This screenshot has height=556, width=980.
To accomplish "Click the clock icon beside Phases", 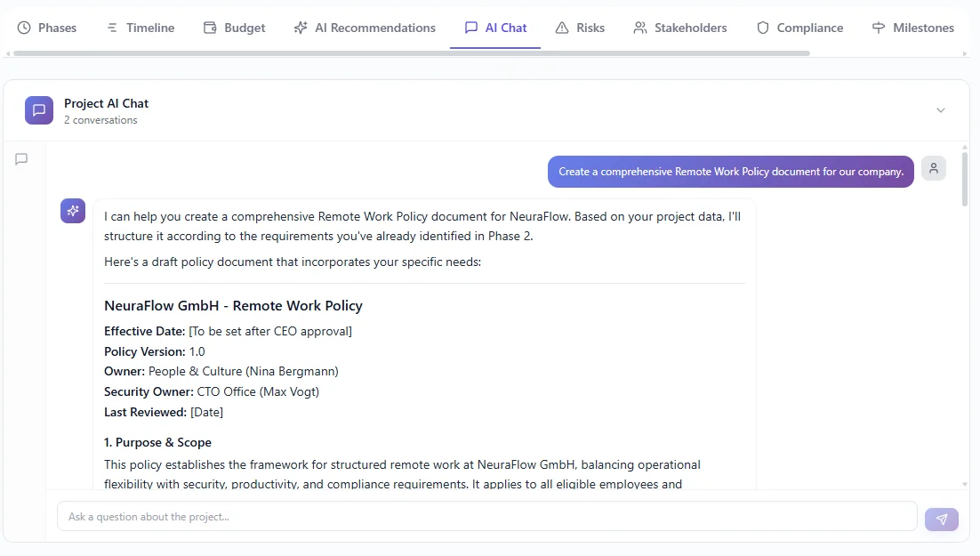I will click(24, 28).
